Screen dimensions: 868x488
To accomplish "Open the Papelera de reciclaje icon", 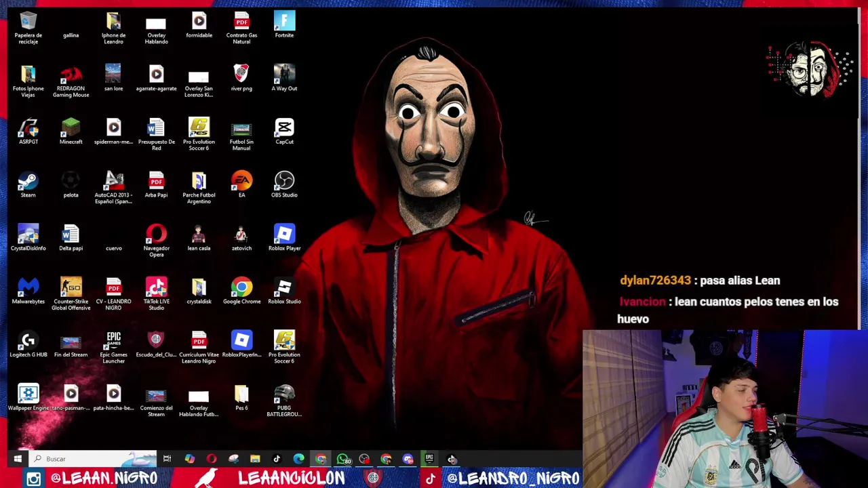I will 28,28.
